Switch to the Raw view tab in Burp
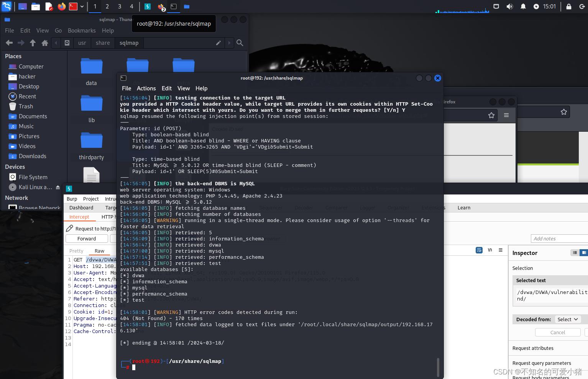This screenshot has width=588, height=379. pos(99,251)
